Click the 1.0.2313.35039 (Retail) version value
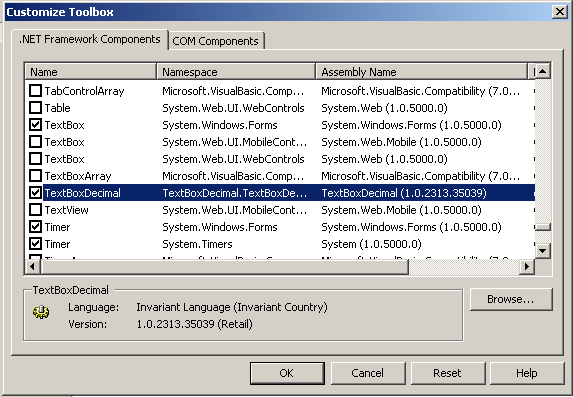The height and width of the screenshot is (397, 573). (x=194, y=324)
